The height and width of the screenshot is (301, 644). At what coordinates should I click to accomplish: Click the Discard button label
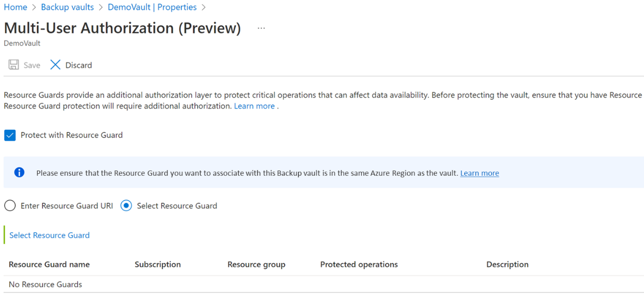pos(78,65)
